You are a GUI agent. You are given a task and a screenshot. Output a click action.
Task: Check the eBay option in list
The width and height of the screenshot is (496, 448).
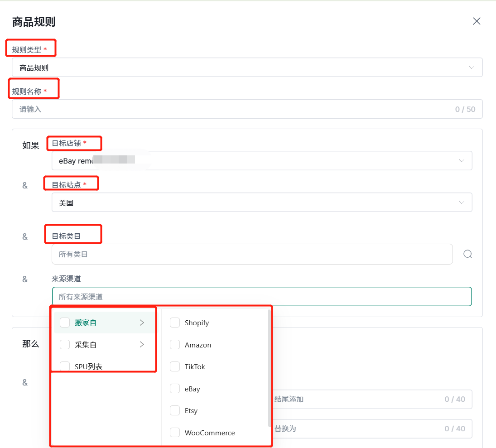[175, 389]
